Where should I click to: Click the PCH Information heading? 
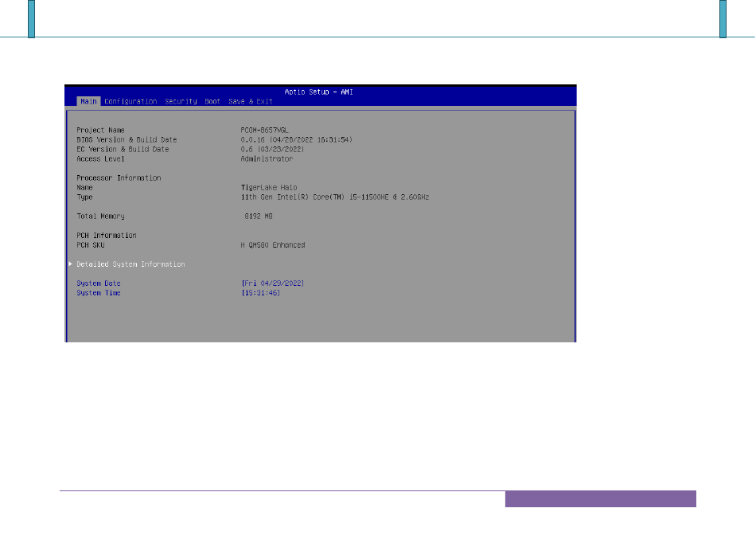tap(107, 236)
